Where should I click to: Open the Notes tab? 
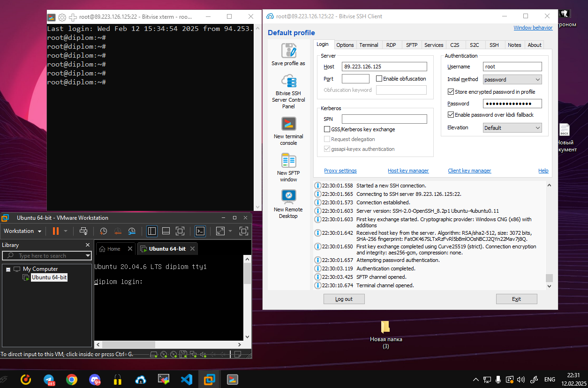pyautogui.click(x=514, y=45)
